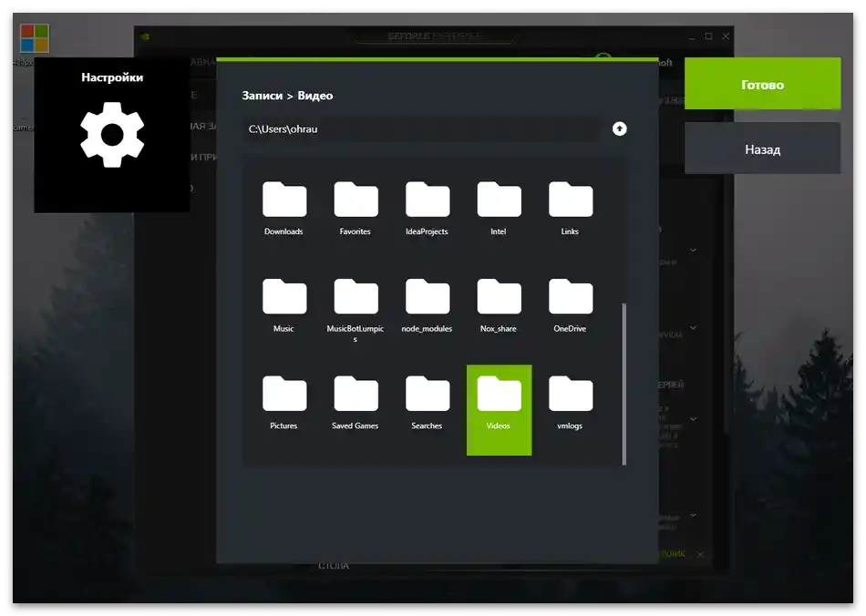The height and width of the screenshot is (616, 866).
Task: Go up one directory level arrow
Action: pos(619,128)
